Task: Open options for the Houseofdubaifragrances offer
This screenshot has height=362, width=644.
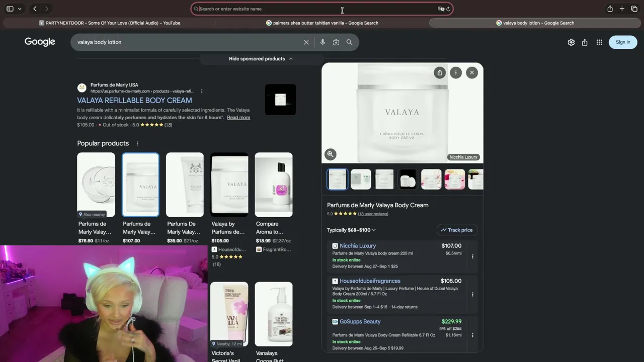Action: (472, 295)
